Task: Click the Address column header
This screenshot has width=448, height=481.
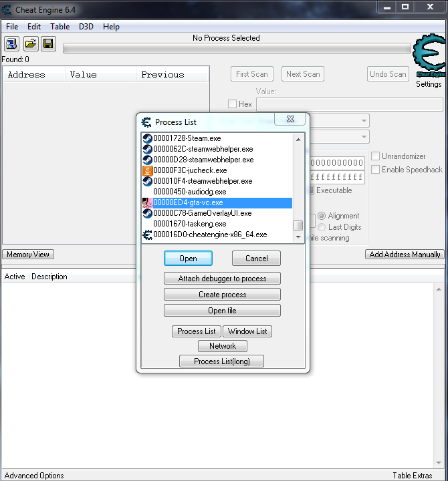Action: click(x=34, y=75)
